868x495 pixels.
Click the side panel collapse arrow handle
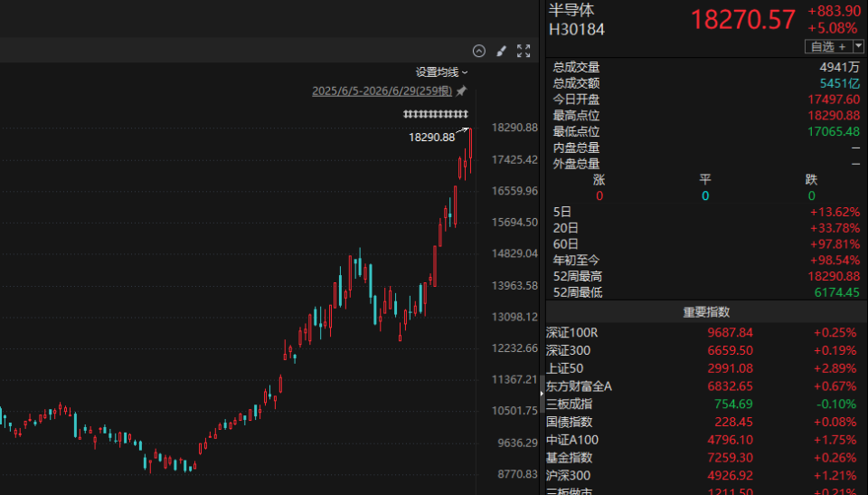542,394
